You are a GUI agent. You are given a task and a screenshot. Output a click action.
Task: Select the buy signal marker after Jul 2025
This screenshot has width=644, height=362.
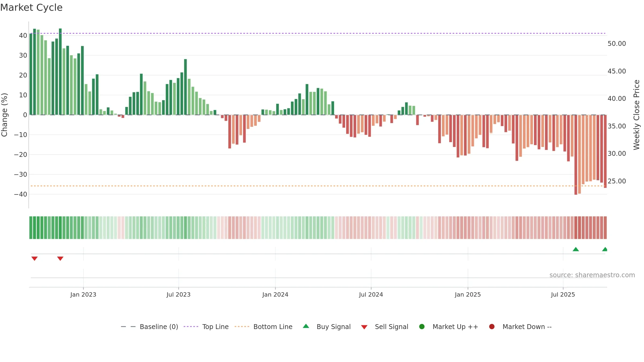coord(576,249)
